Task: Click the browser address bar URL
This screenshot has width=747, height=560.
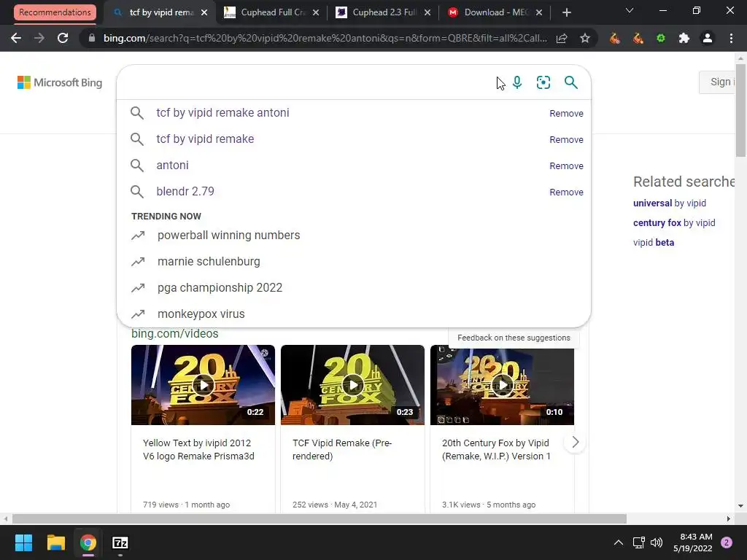Action: coord(325,38)
